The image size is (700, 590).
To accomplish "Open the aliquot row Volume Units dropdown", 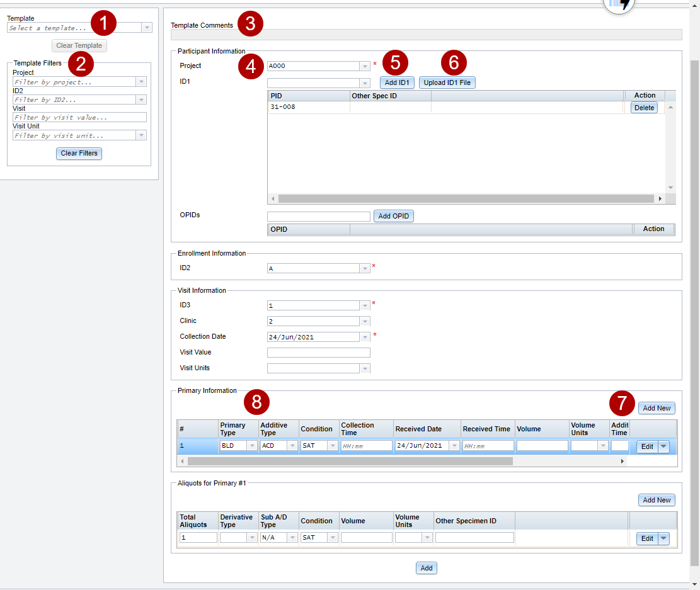I will 427,537.
